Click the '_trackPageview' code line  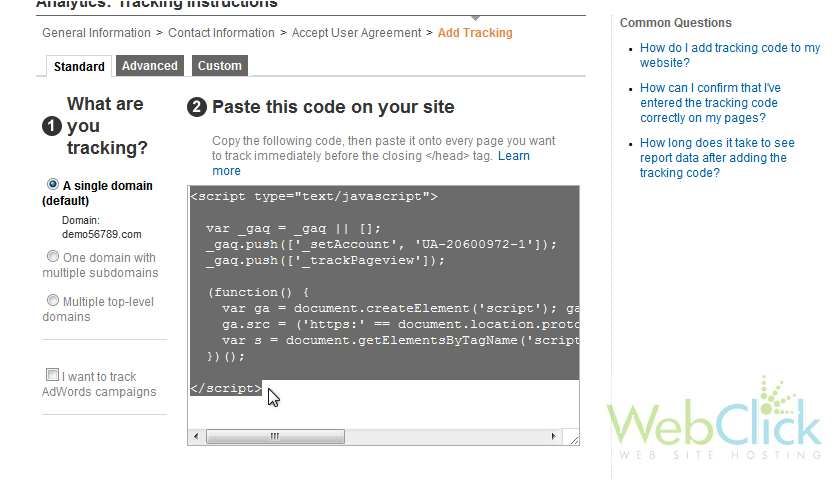click(x=325, y=260)
